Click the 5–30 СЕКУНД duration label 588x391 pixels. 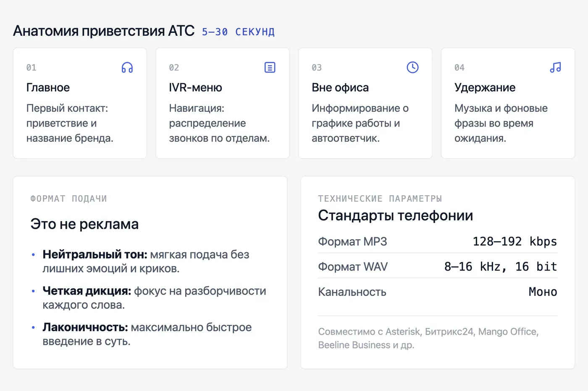pos(238,32)
